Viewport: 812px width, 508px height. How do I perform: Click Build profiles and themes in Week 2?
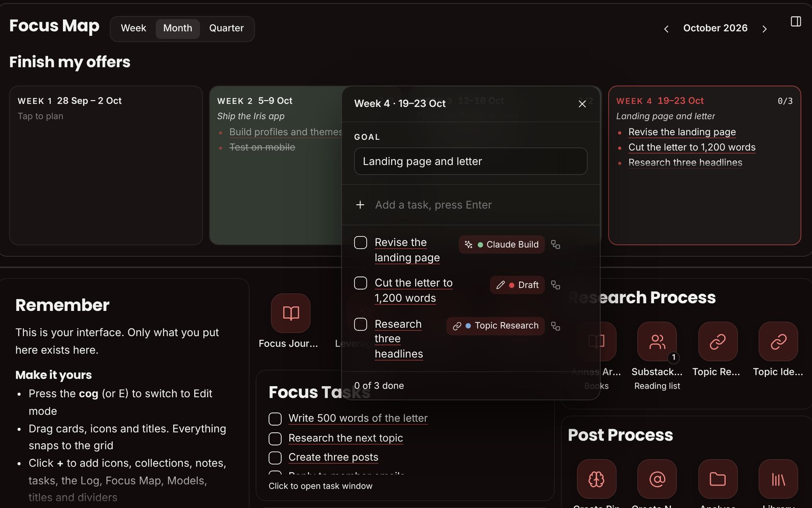point(286,132)
